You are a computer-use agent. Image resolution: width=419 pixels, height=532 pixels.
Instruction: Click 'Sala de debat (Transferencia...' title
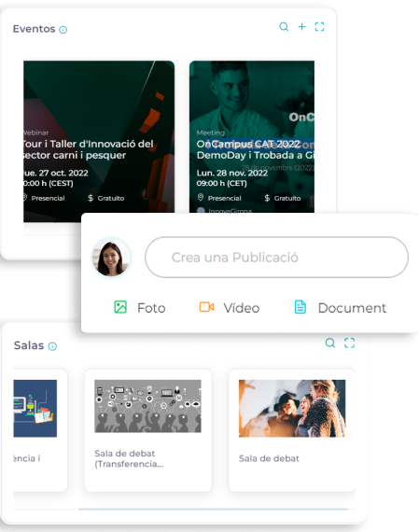(129, 458)
